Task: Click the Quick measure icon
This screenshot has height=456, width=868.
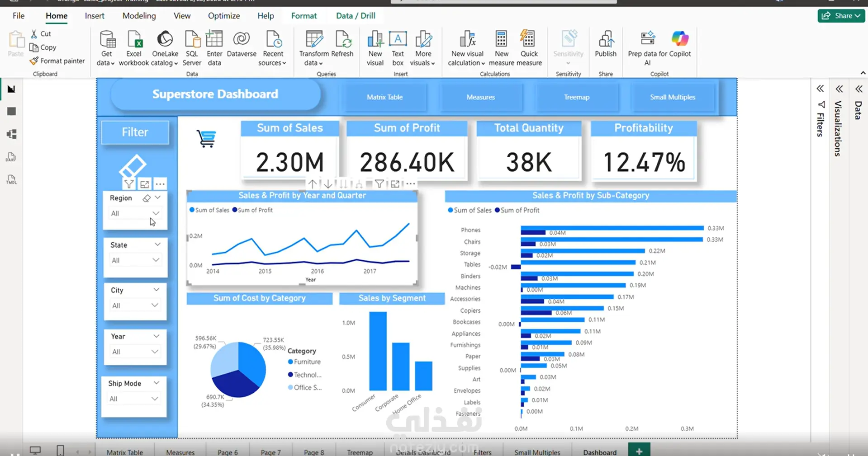Action: (x=528, y=39)
